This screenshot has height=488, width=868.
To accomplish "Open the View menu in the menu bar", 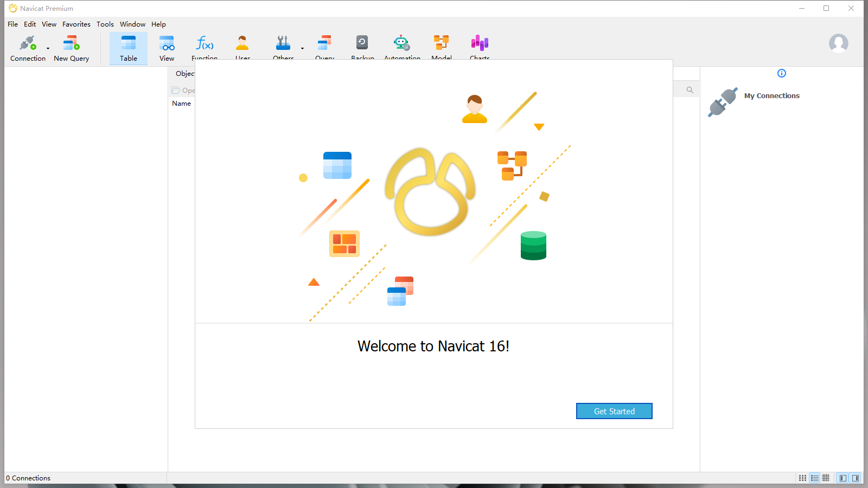I will tap(49, 24).
